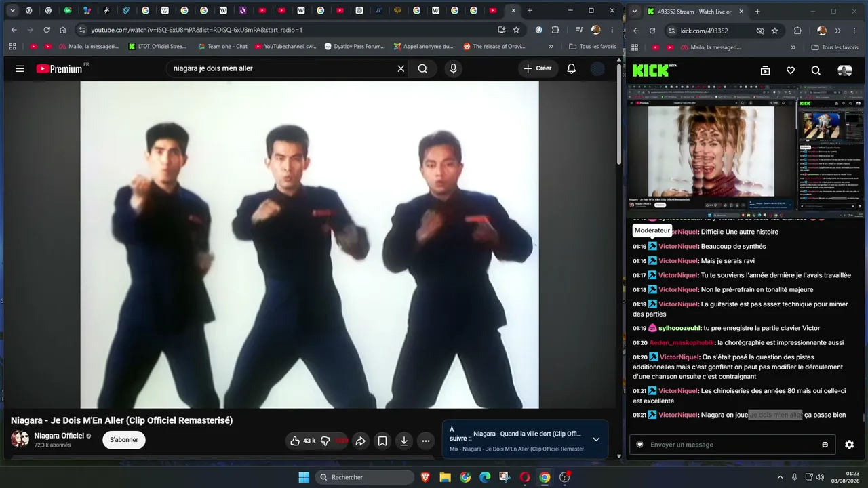Viewport: 868px width, 488px height.
Task: Run the YouTube search with magnifier button
Action: point(422,68)
